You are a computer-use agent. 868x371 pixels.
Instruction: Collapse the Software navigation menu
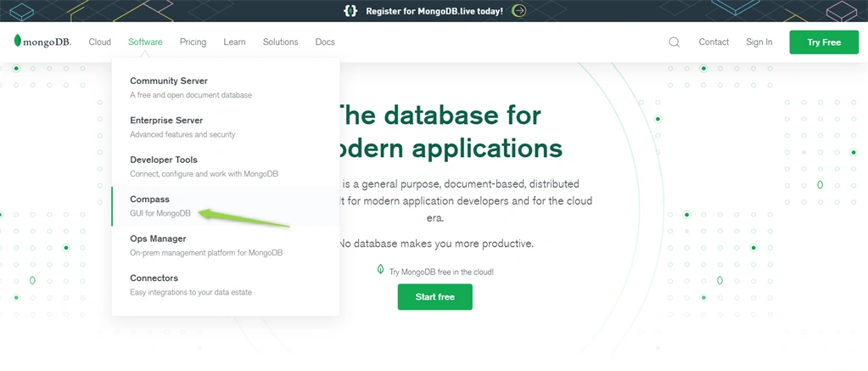pyautogui.click(x=145, y=42)
